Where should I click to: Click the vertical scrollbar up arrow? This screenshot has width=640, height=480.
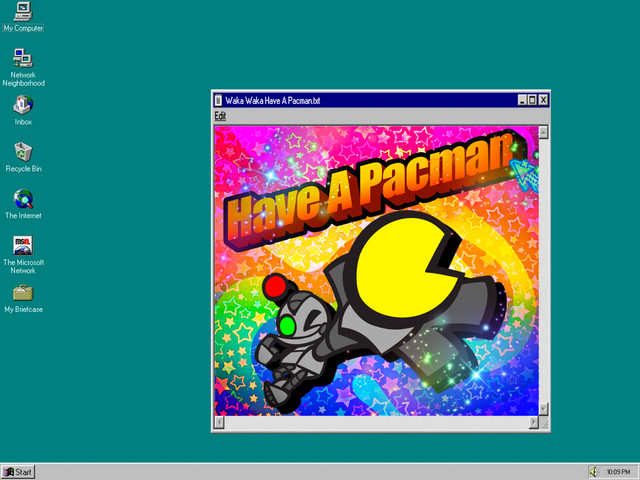point(543,132)
